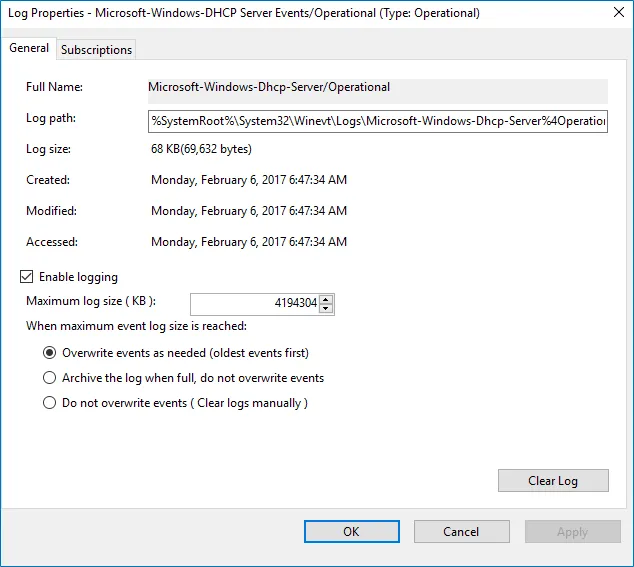Select the General tab
The image size is (634, 567).
[29, 48]
